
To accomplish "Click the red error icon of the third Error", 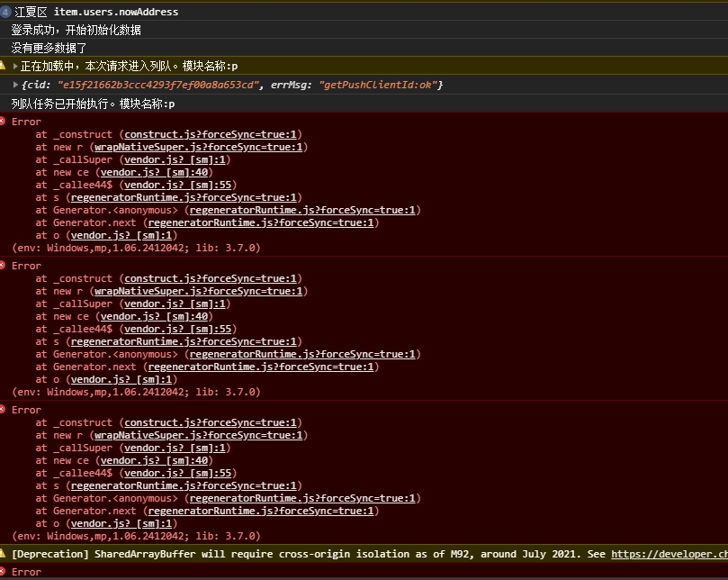I will [4, 409].
